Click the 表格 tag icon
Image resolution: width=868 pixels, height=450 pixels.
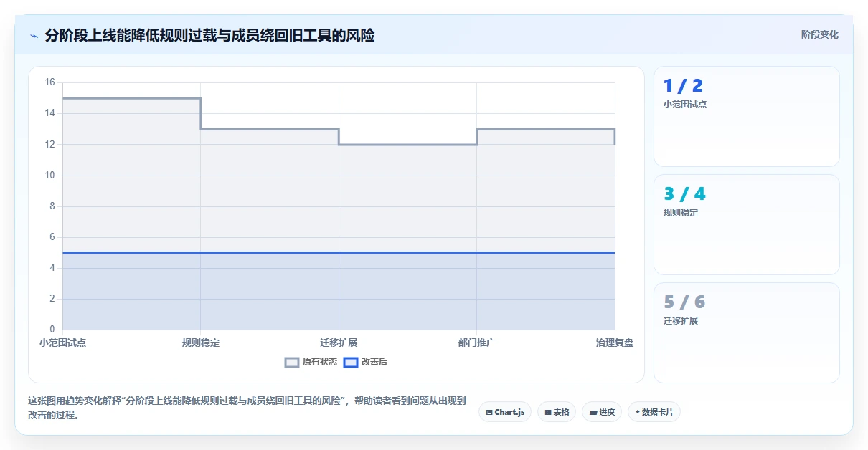click(x=548, y=412)
